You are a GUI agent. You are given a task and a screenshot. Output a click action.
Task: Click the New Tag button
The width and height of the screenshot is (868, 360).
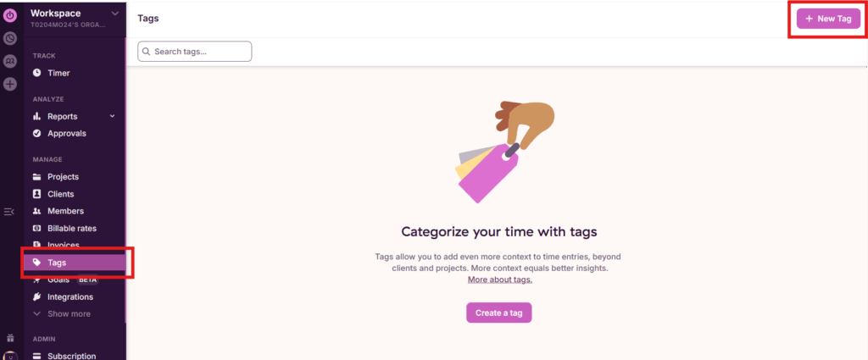point(828,19)
